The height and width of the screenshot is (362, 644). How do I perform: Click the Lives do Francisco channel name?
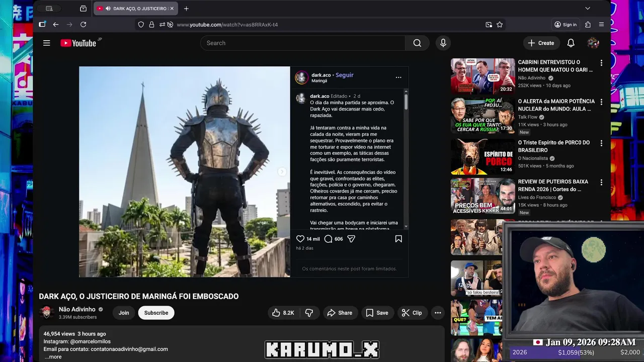[x=537, y=198]
